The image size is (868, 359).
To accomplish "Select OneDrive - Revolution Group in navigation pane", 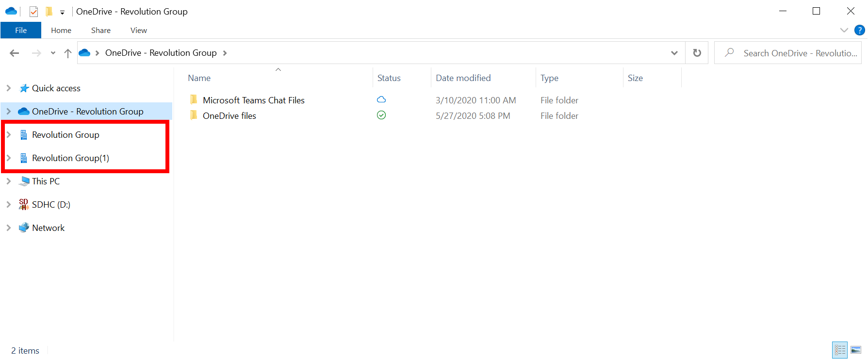I will (88, 112).
